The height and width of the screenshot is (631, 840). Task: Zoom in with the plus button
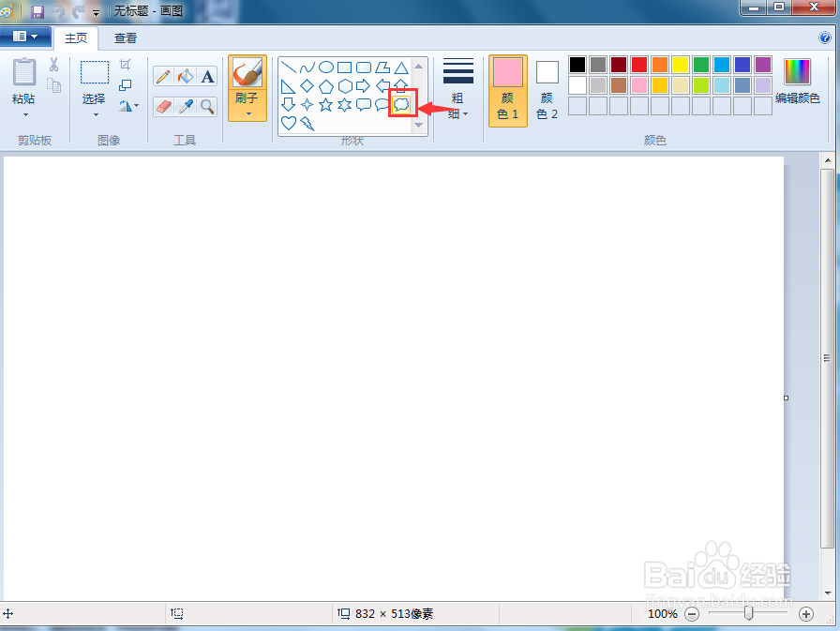point(806,614)
